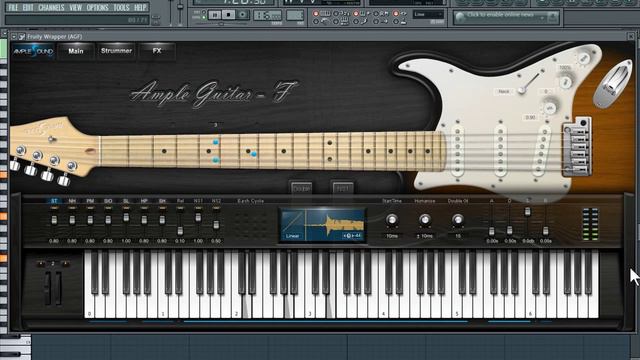
Task: Open the TOOLS menu
Action: click(121, 7)
